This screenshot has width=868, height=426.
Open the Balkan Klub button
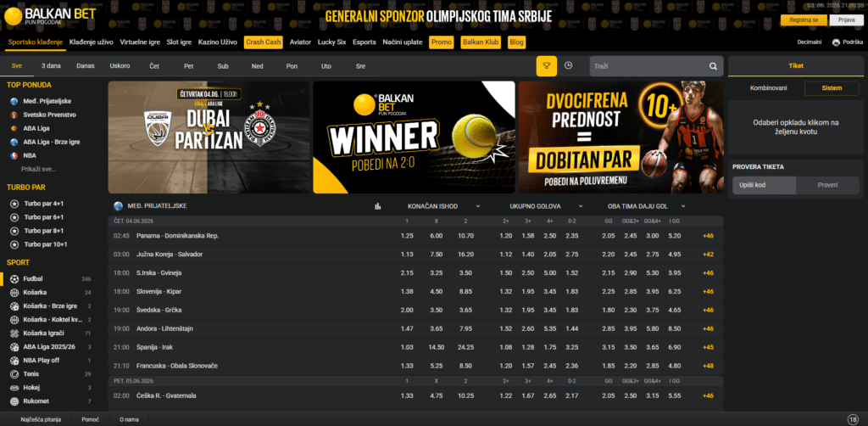click(x=481, y=42)
